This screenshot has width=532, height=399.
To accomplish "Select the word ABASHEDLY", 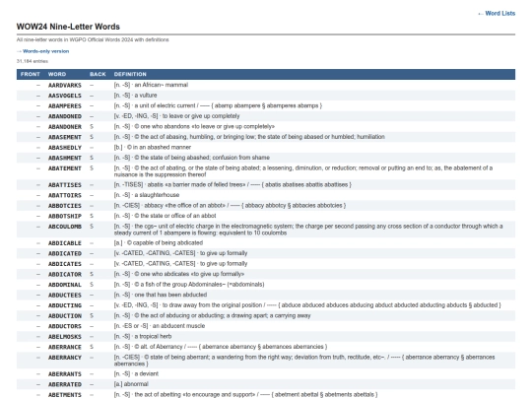I will click(65, 148).
